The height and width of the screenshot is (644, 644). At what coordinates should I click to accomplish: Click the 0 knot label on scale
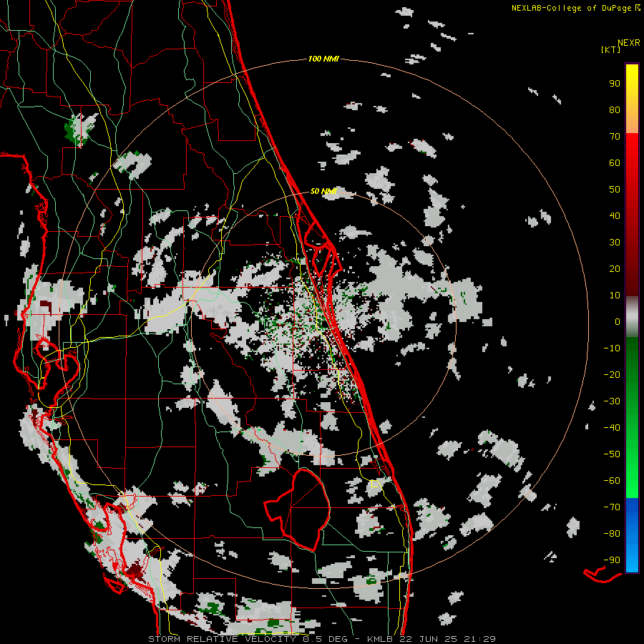pyautogui.click(x=618, y=321)
